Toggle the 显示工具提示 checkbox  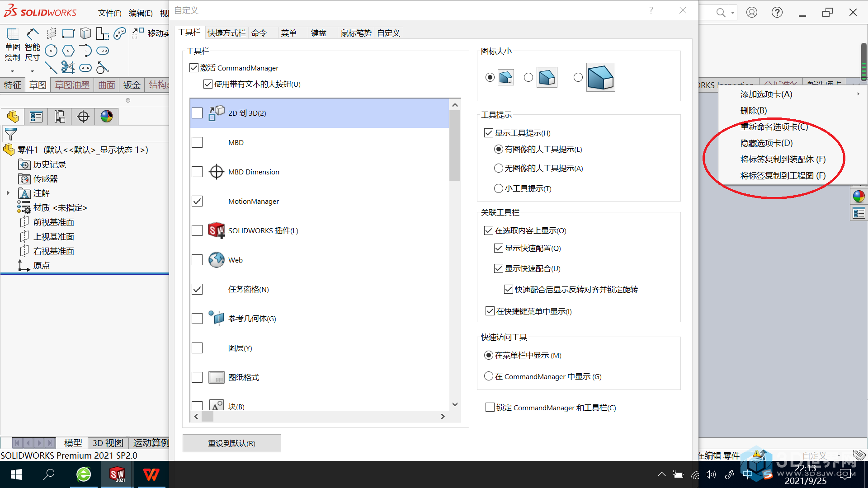coord(488,133)
